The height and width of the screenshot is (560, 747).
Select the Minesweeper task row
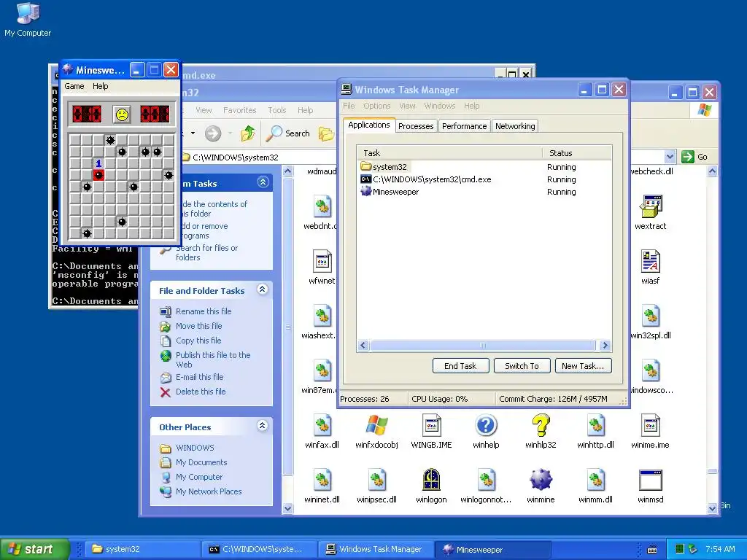[x=484, y=192]
